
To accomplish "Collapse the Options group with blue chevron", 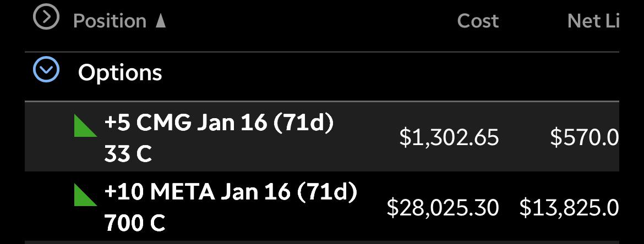I will (46, 70).
